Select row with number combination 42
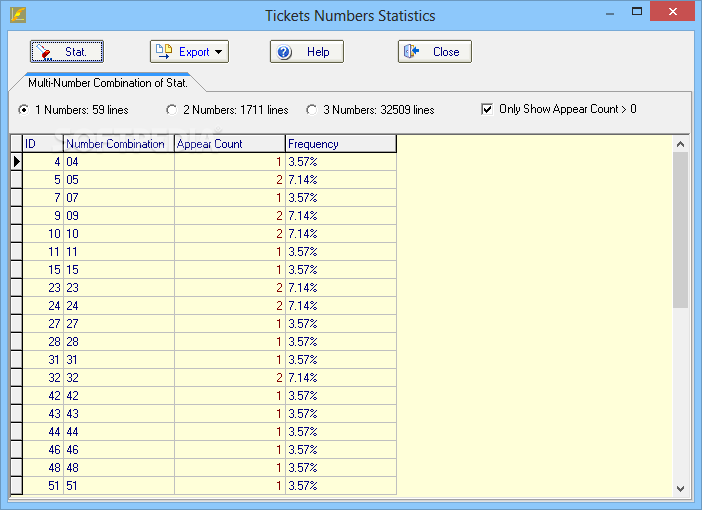Viewport: 702px width, 510px height. [x=209, y=396]
